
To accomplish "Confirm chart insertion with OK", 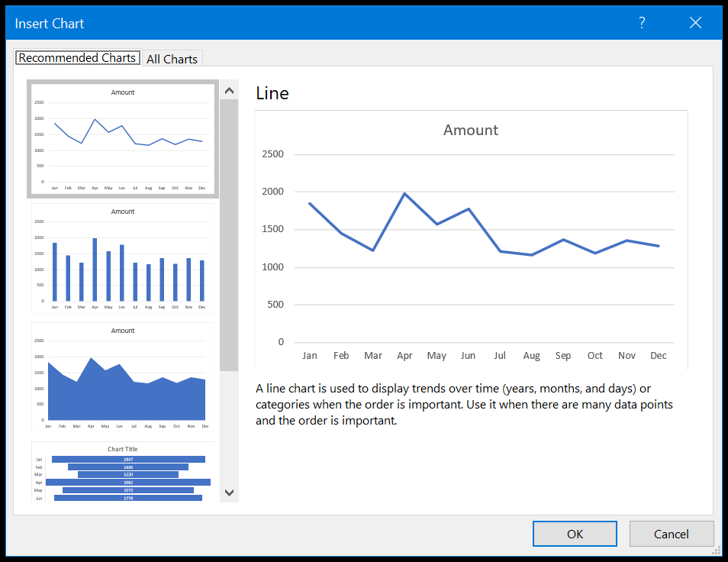I will pos(575,533).
